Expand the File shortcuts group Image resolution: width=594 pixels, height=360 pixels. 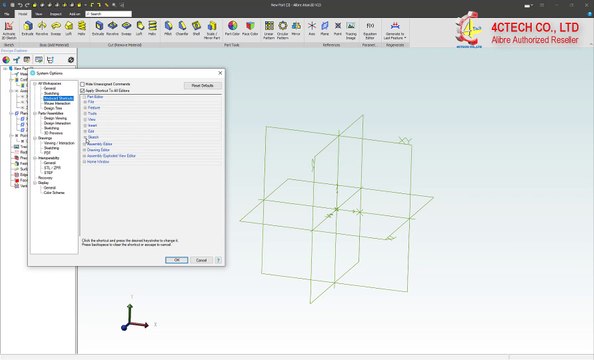tap(85, 102)
